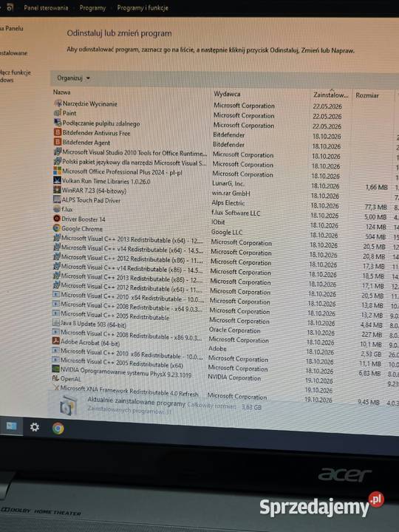The height and width of the screenshot is (532, 399).
Task: Click the Google Chrome list icon
Action: coord(57,228)
